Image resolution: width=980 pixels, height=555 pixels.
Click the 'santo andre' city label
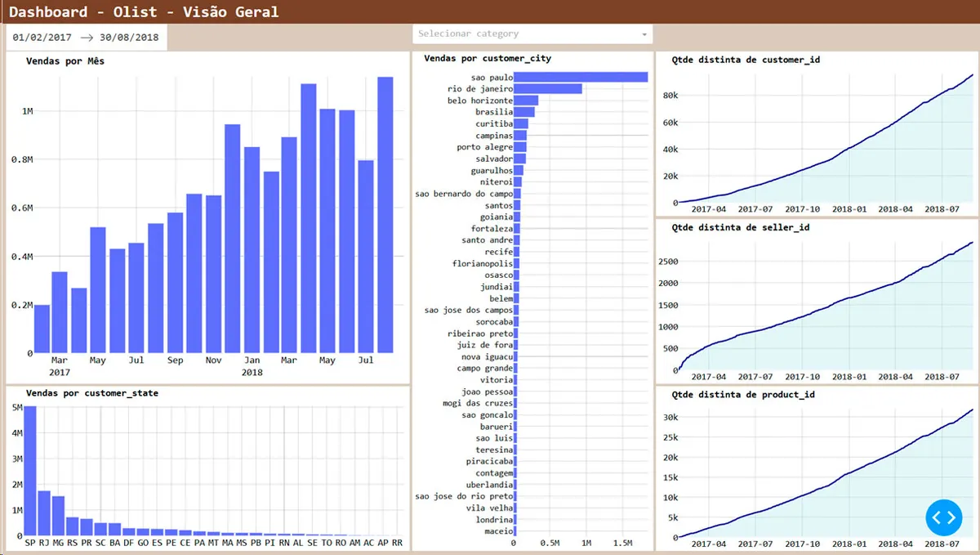(x=488, y=240)
